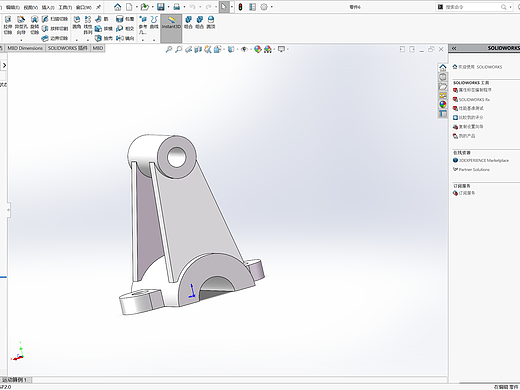Open Design Library tab in task pane

443,77
